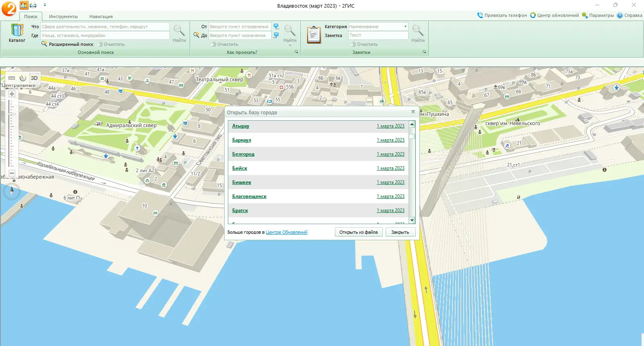Click Найти magnifier in Как проехать group
Image resolution: width=644 pixels, height=346 pixels.
click(x=290, y=33)
